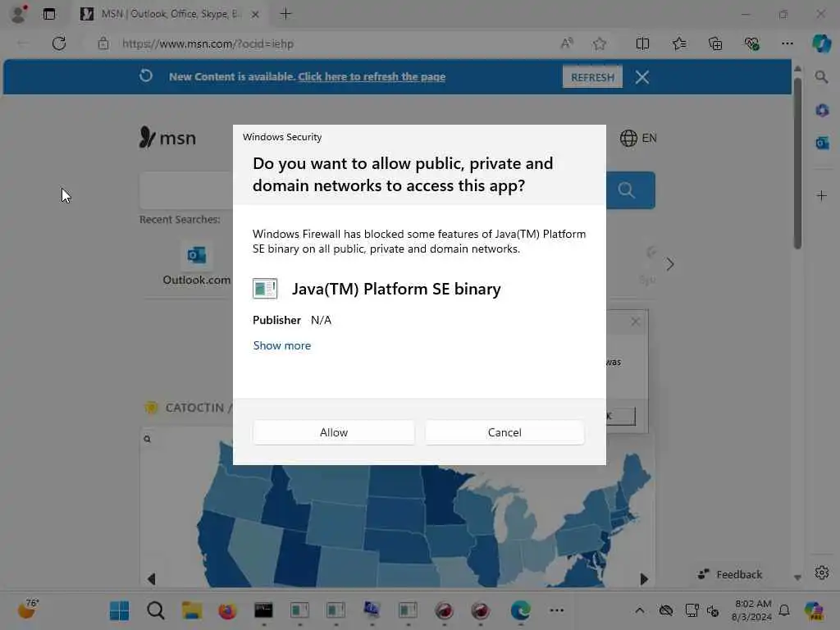
Task: Add this page to favorites star icon
Action: coord(600,43)
